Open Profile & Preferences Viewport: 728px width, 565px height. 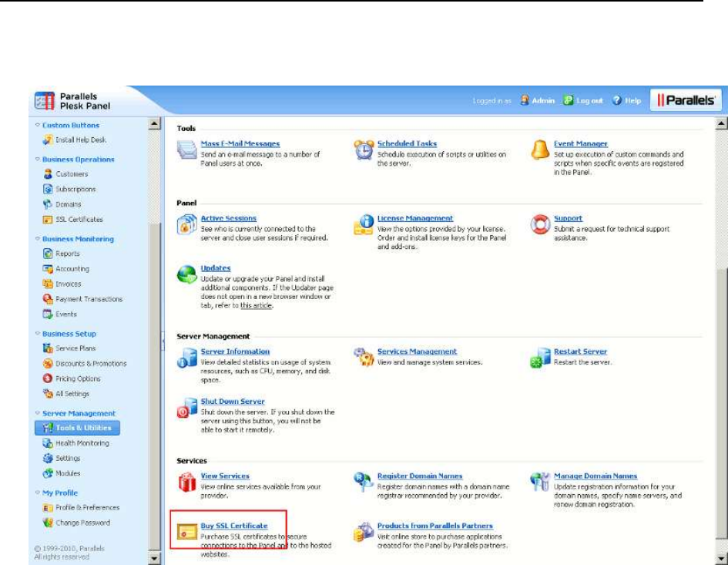[88, 507]
